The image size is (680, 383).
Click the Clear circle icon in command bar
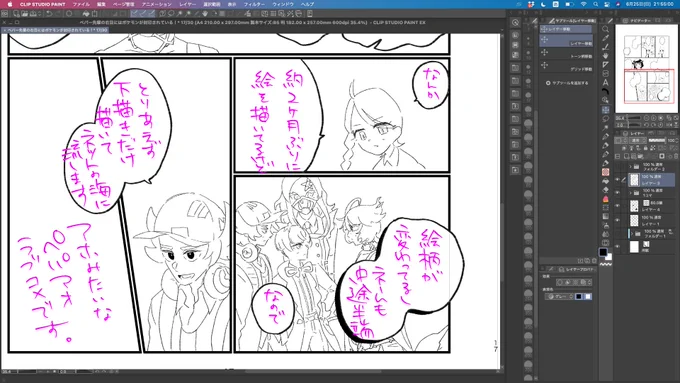click(x=69, y=13)
